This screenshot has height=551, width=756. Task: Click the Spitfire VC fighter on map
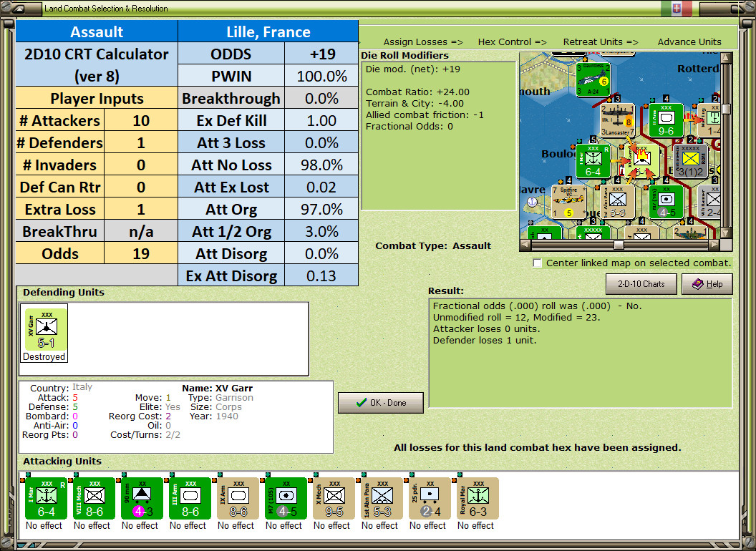tap(569, 202)
